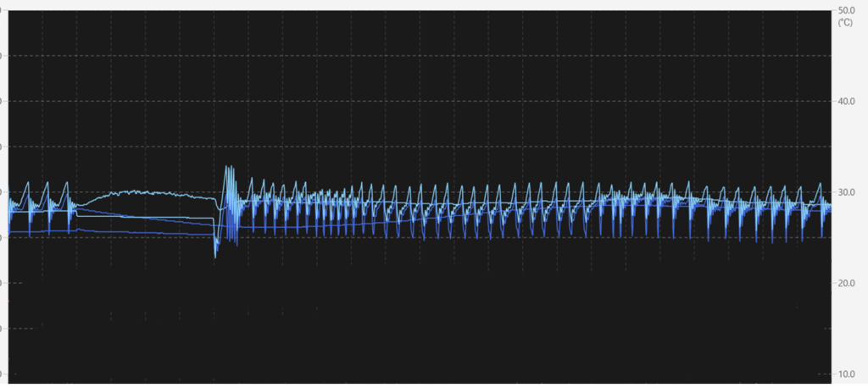Select the smooth light-blue hump curve
Image resolution: width=868 pixels, height=388 pixels.
click(136, 192)
